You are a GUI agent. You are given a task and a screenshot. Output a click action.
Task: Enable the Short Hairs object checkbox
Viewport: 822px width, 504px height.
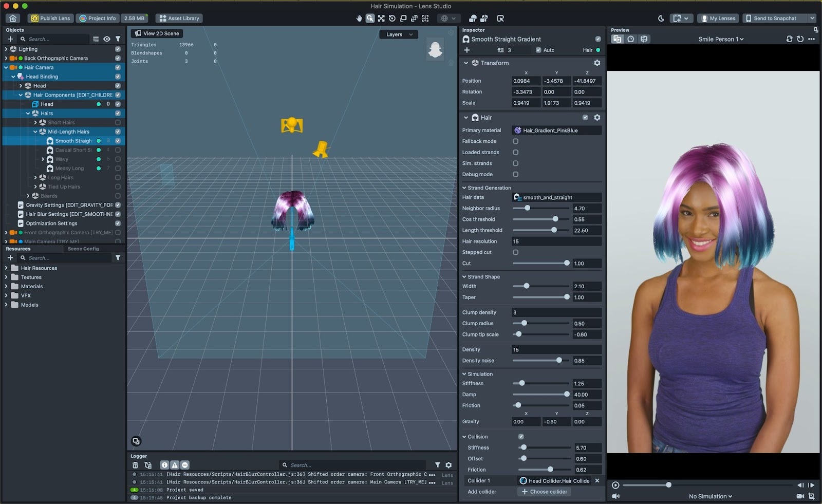click(x=118, y=123)
